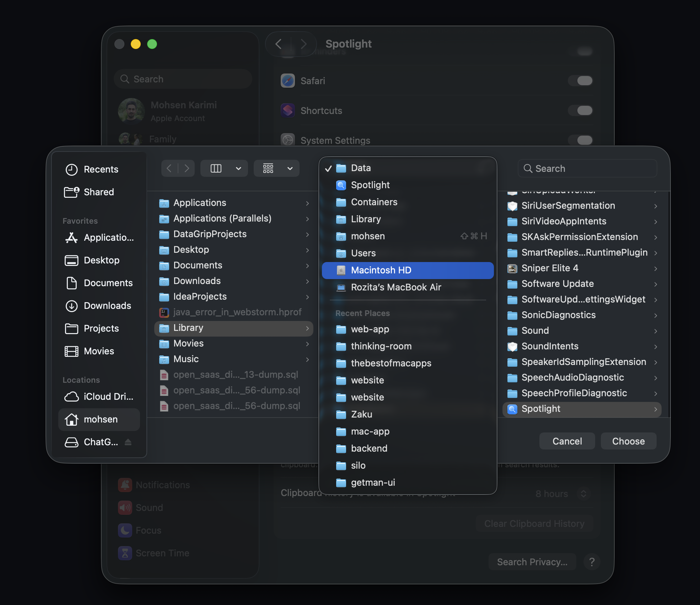Image resolution: width=700 pixels, height=605 pixels.
Task: Choose Rozita's MacBook Air in path menu
Action: pyautogui.click(x=408, y=287)
